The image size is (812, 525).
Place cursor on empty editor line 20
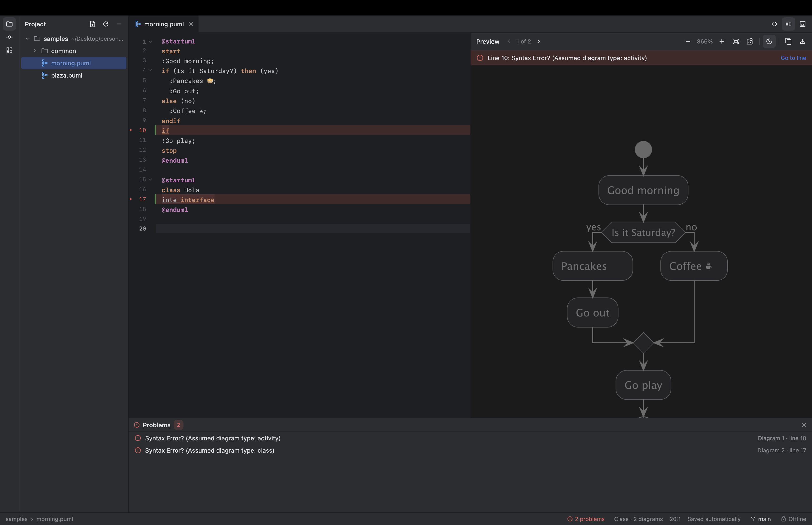[x=313, y=228]
